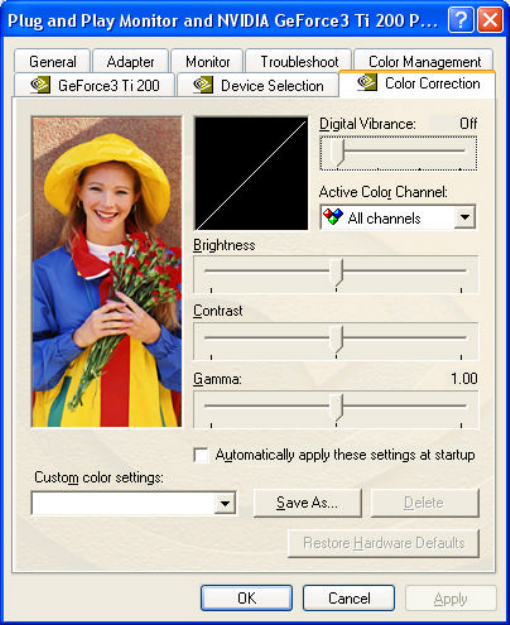Image resolution: width=510 pixels, height=625 pixels.
Task: Click the gamma curve graph preview
Action: [x=251, y=173]
